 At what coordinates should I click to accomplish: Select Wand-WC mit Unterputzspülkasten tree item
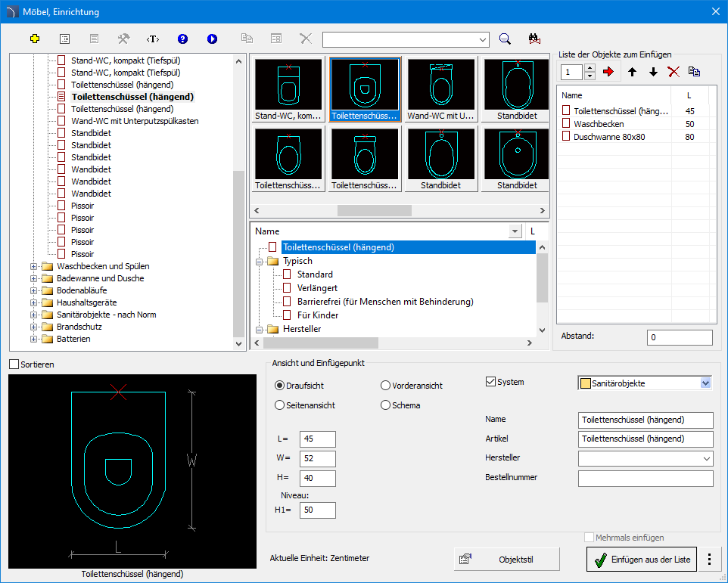point(135,121)
